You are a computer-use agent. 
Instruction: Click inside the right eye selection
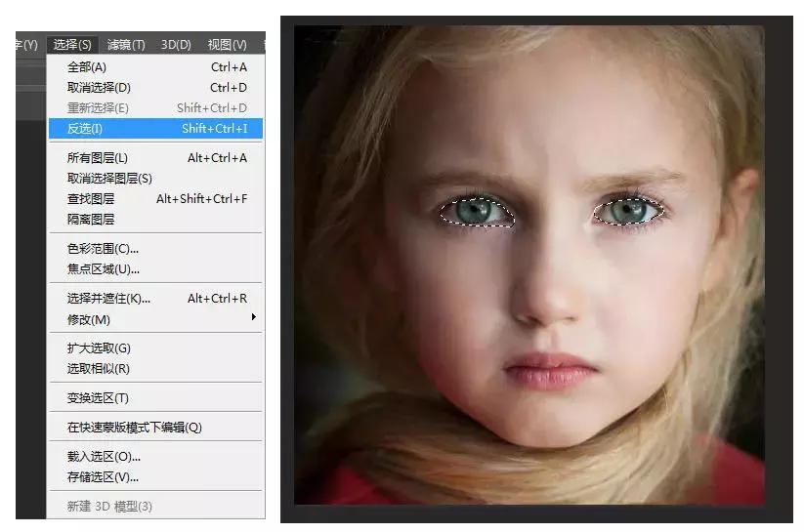coord(628,211)
